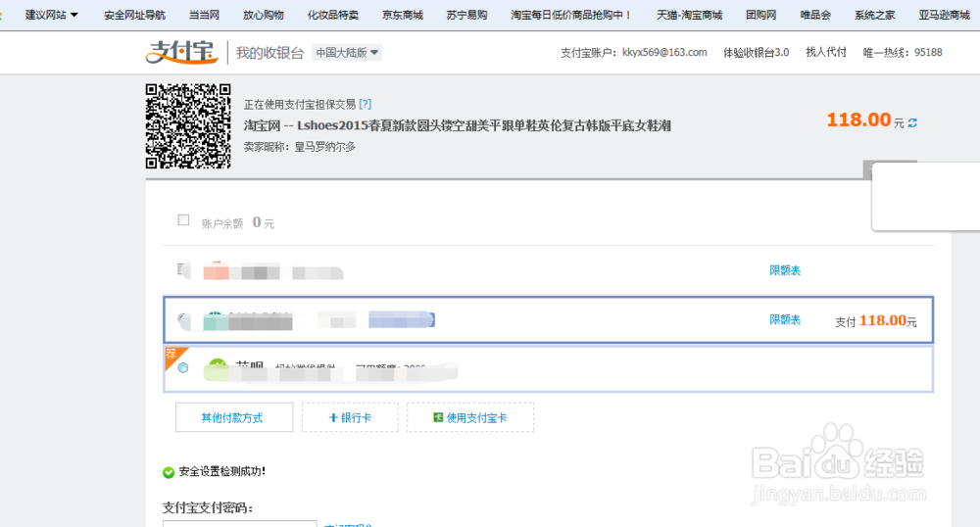Screen dimensions: 980x527
Task: Click the 支付宝支付密码 input field
Action: click(240, 523)
